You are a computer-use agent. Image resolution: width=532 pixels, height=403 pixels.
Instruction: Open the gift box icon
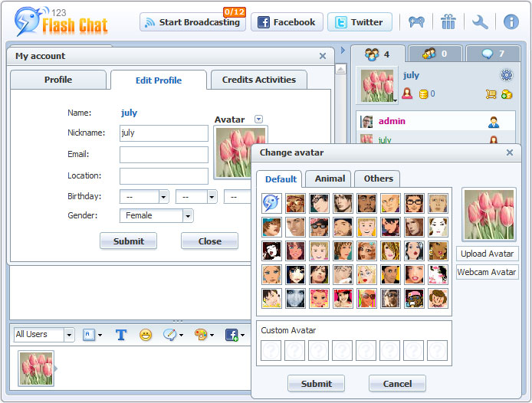448,22
